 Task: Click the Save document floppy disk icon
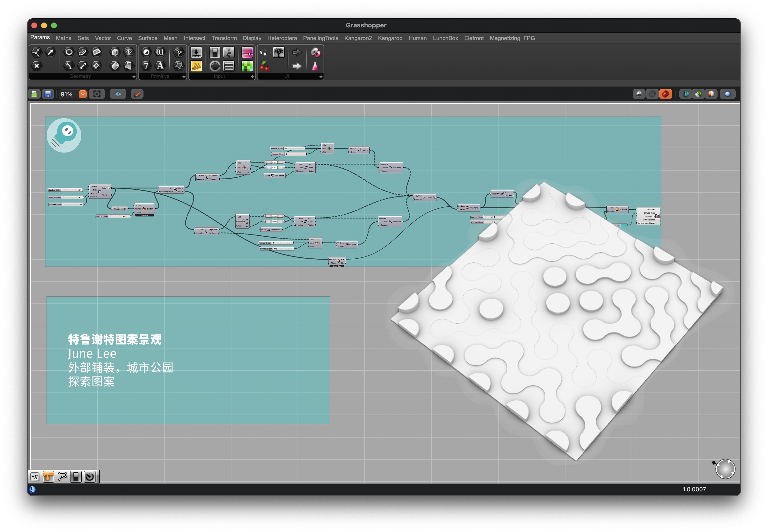48,94
